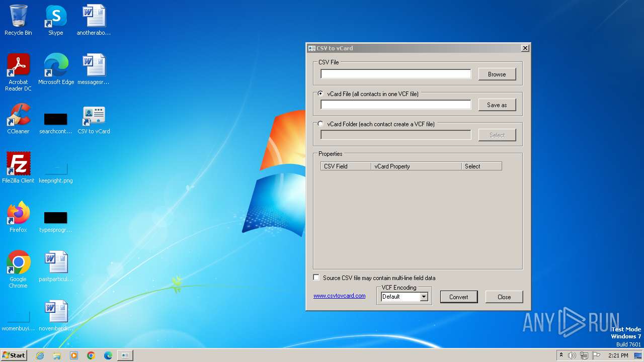644x362 pixels.
Task: Click the Convert button
Action: tap(458, 297)
